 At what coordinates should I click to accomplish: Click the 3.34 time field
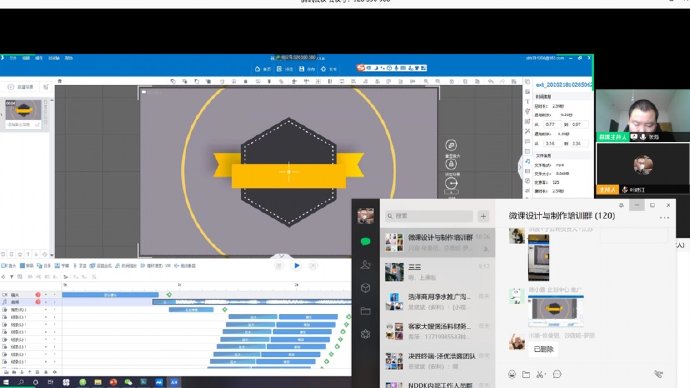pyautogui.click(x=579, y=143)
